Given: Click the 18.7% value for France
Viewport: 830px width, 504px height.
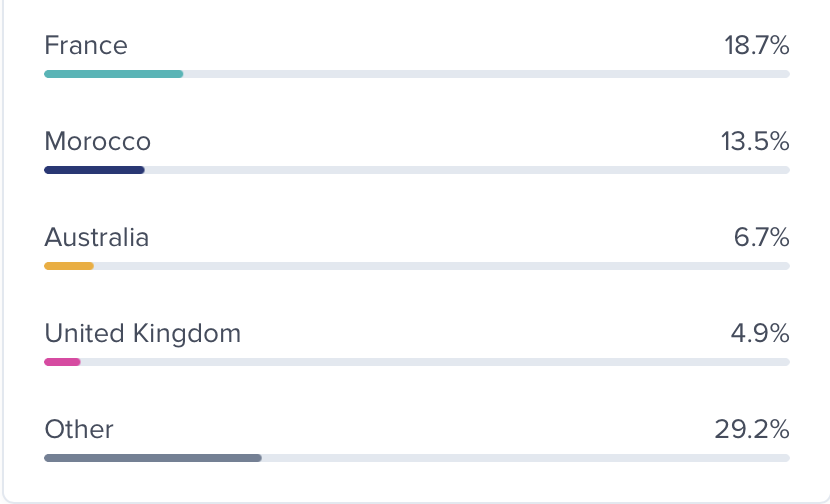Looking at the screenshot, I should (x=756, y=46).
